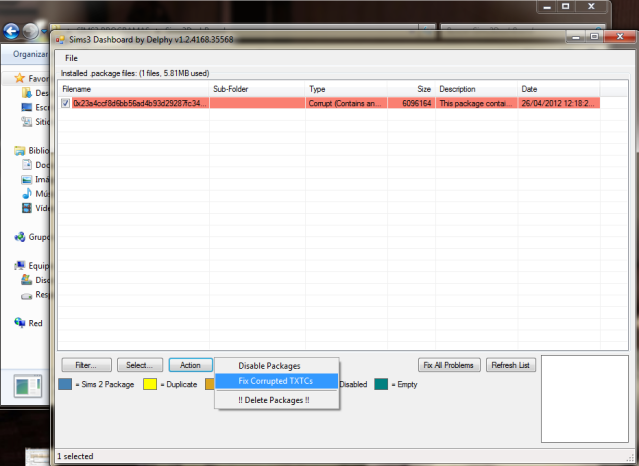
Task: Choose !! Delete Packages !! option
Action: (x=274, y=400)
